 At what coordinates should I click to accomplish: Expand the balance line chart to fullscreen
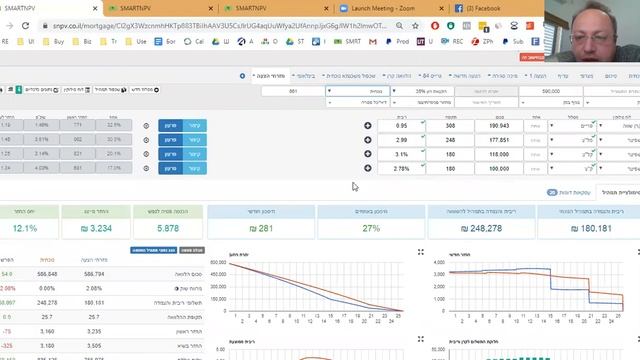pyautogui.click(x=421, y=252)
